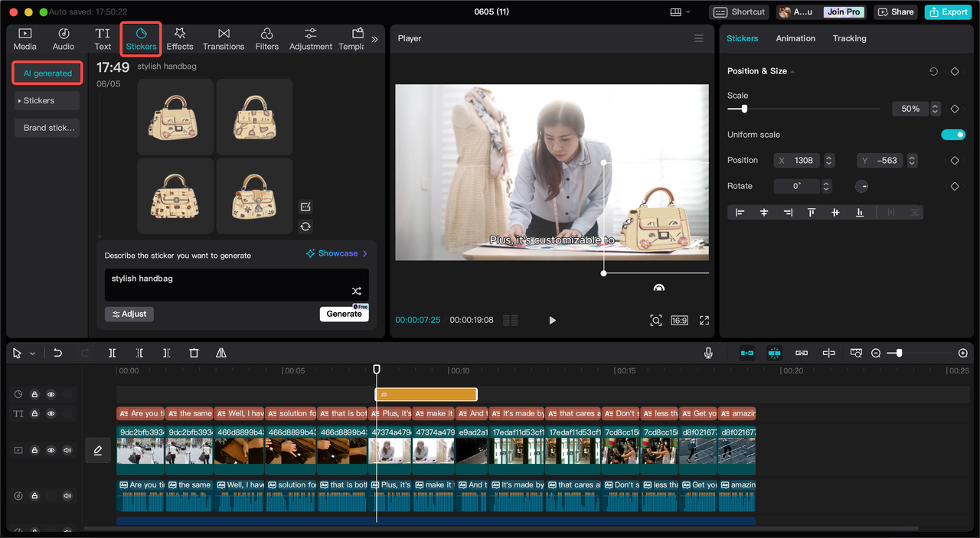Expand more tabs with double chevron

[374, 39]
